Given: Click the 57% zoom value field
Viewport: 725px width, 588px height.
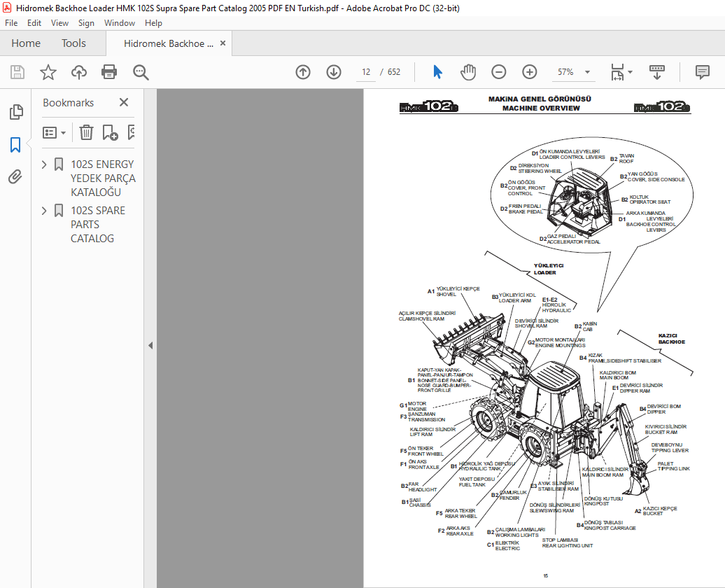Looking at the screenshot, I should [x=565, y=71].
